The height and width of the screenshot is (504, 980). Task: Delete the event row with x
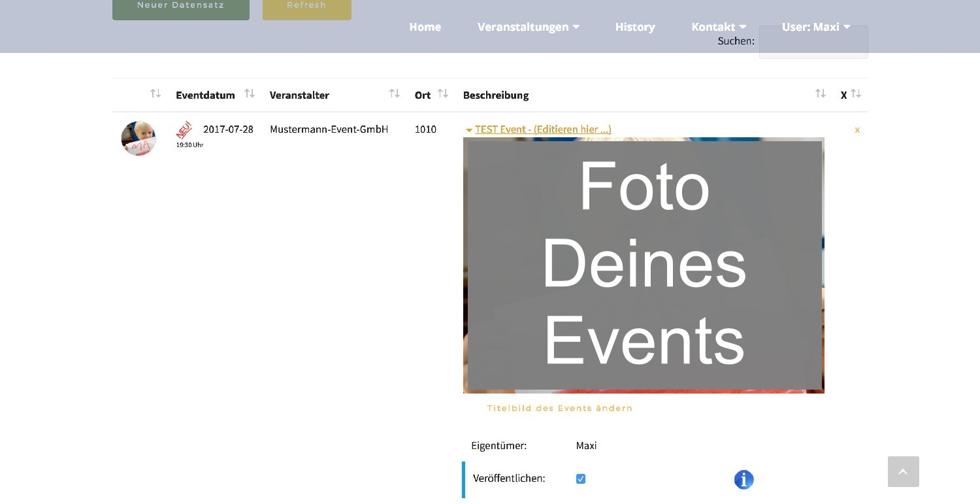point(857,130)
